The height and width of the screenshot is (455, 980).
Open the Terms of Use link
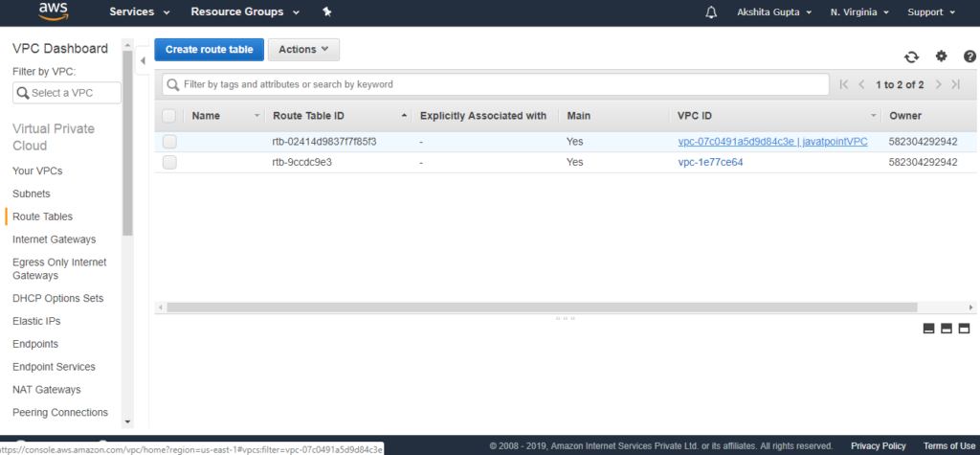pyautogui.click(x=948, y=446)
